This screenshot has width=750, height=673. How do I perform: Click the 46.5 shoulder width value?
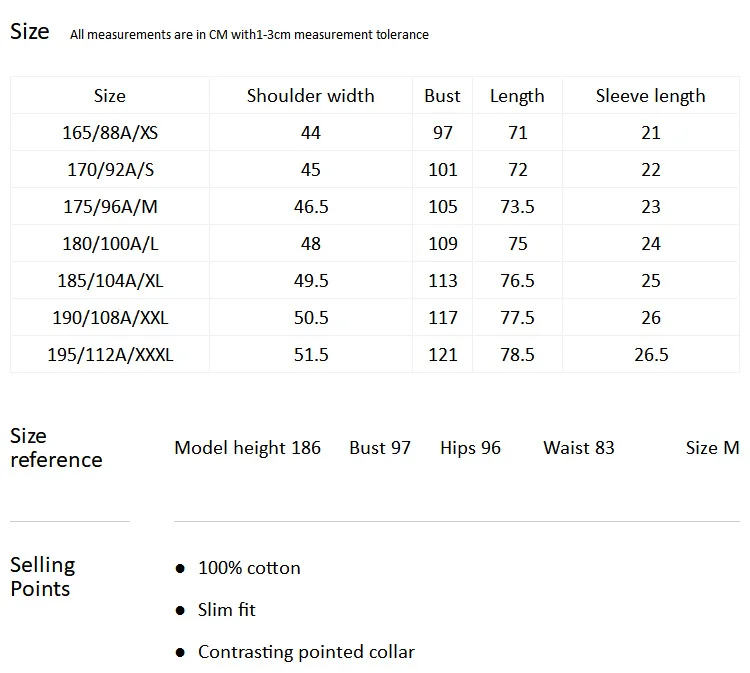[x=311, y=207]
